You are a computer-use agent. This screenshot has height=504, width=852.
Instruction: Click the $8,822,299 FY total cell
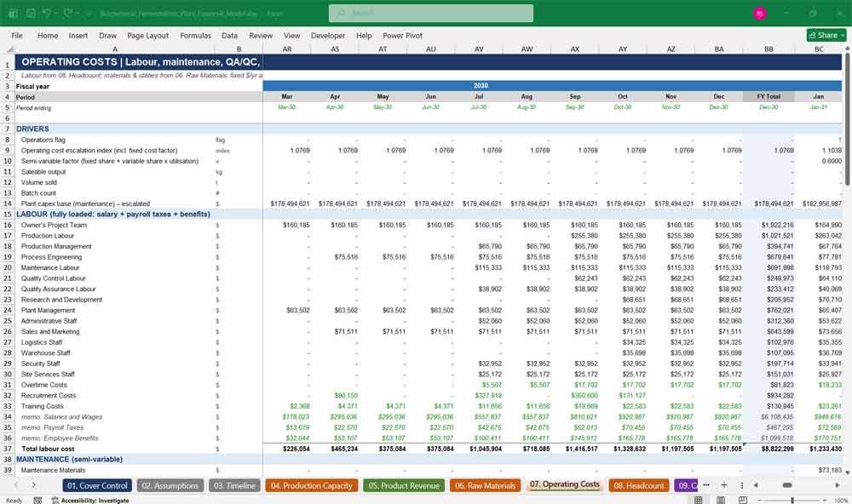[x=769, y=449]
